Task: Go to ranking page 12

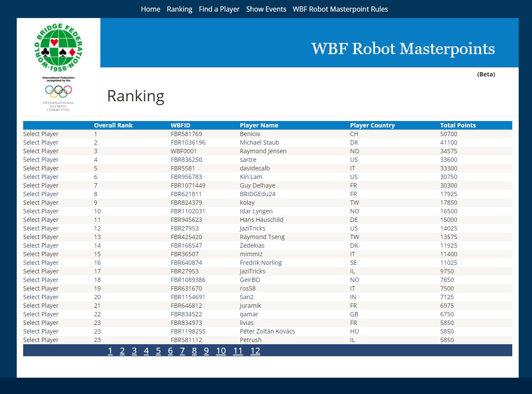Action: (255, 351)
